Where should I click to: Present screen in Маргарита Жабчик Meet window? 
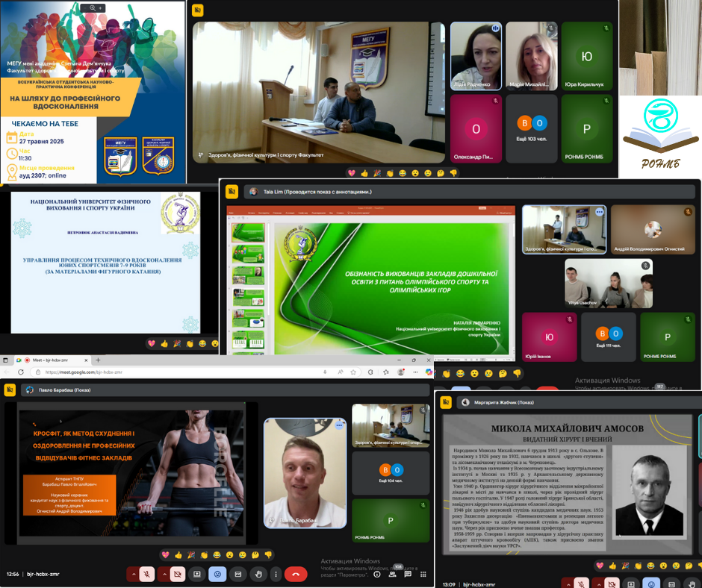coord(631,584)
